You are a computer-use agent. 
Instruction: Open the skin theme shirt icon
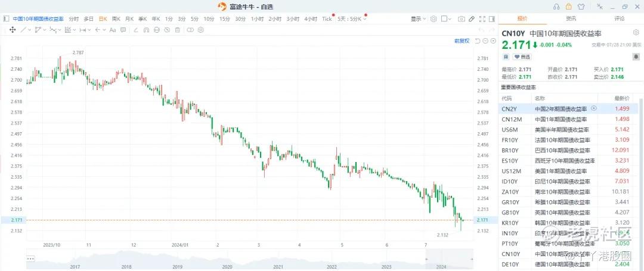[581, 7]
